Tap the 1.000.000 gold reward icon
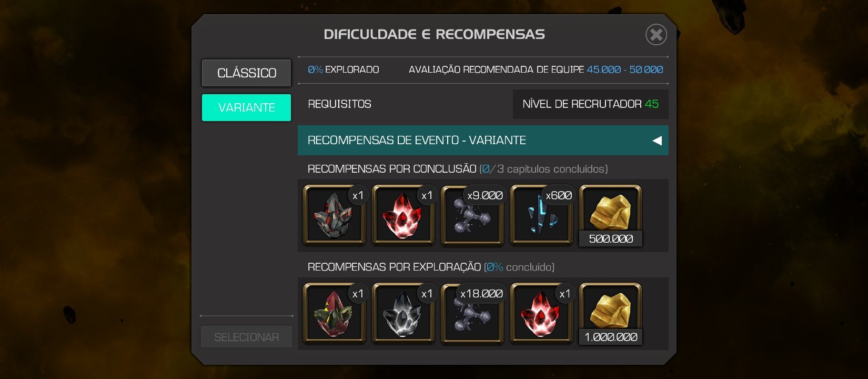The height and width of the screenshot is (379, 868). (x=610, y=314)
